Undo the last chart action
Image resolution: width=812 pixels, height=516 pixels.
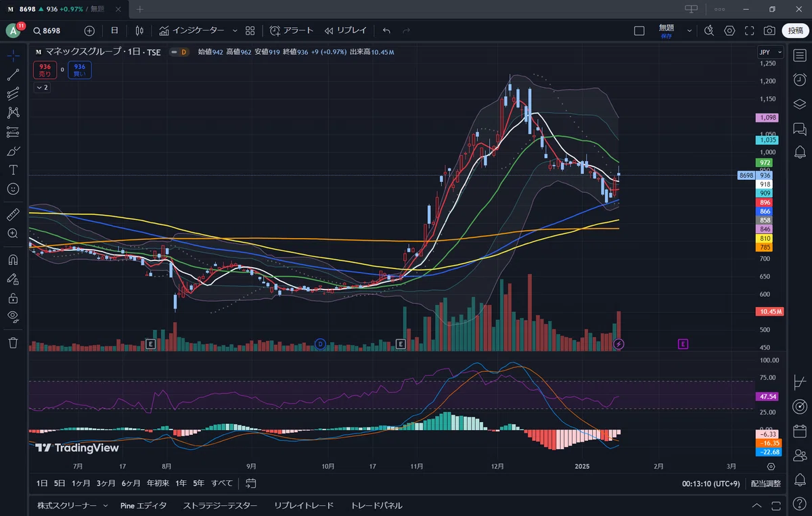386,30
